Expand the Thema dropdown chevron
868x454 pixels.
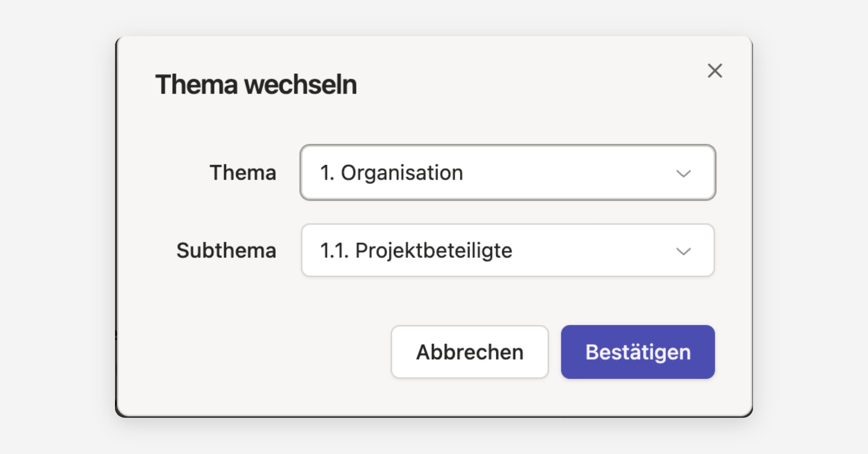tap(683, 173)
